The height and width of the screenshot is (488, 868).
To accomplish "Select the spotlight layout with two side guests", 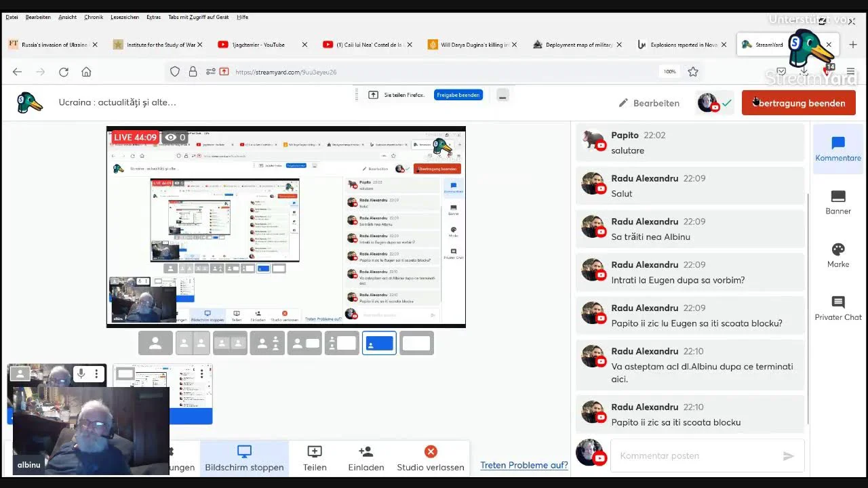I will point(268,344).
